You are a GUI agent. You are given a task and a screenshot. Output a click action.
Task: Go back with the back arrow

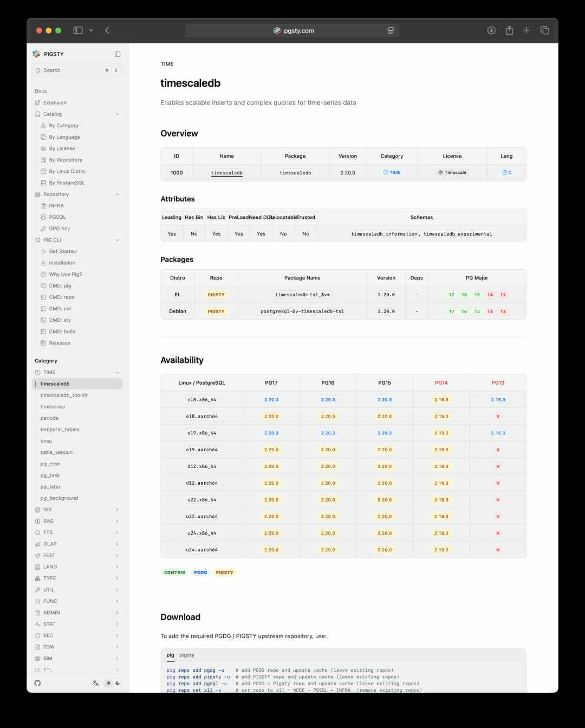click(107, 30)
